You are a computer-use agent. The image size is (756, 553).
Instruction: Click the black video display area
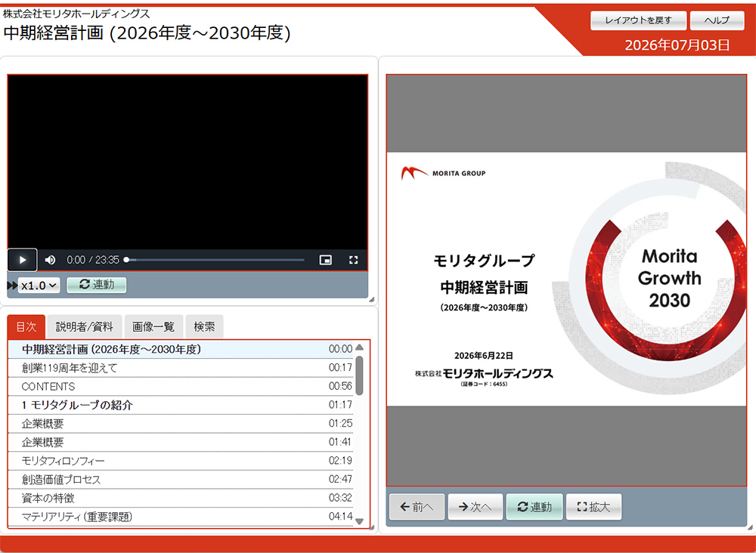tap(187, 162)
